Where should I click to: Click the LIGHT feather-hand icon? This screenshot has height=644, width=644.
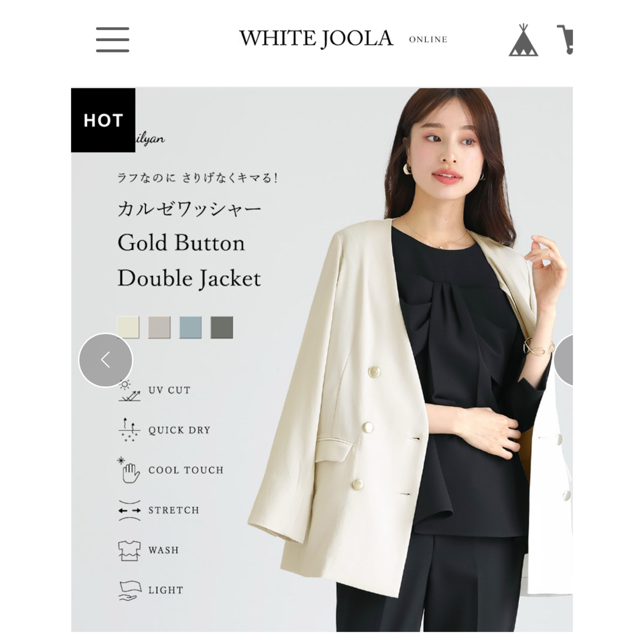[x=130, y=590]
